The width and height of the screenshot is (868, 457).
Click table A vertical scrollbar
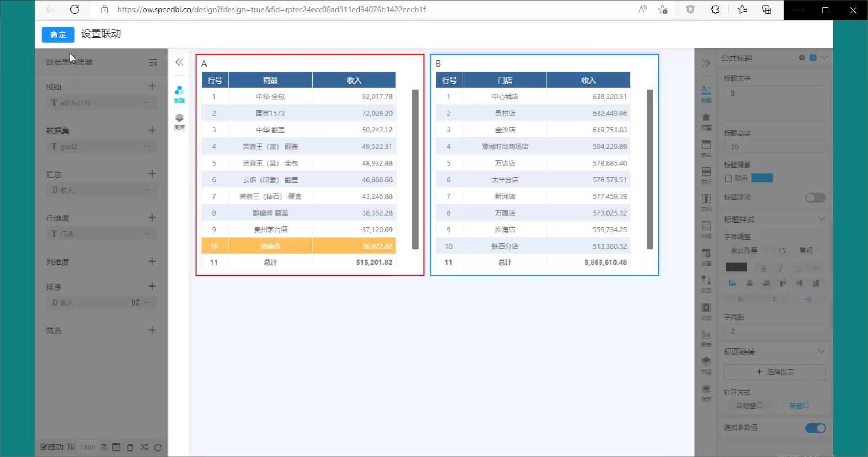point(416,169)
